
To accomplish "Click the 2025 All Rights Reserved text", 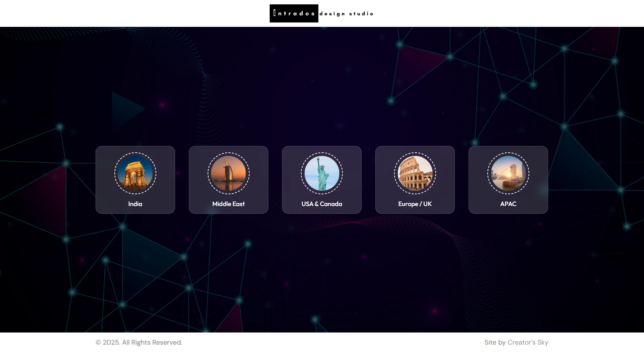I will coord(139,342).
